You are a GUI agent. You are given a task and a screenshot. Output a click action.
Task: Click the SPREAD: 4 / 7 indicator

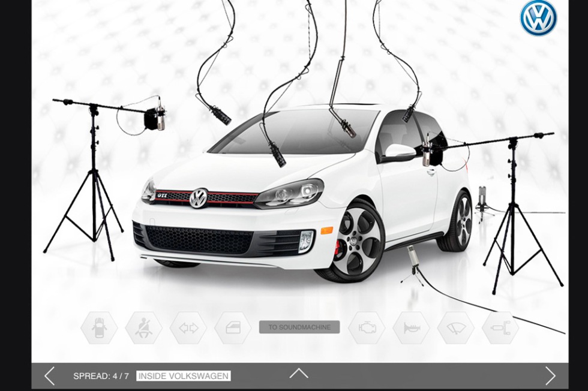(x=101, y=376)
